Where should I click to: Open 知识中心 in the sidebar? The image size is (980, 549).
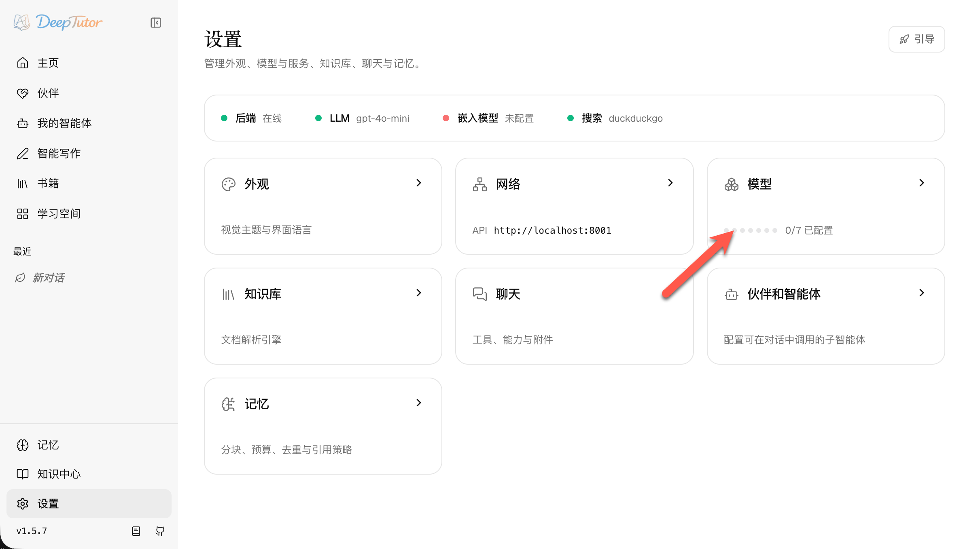[89, 474]
